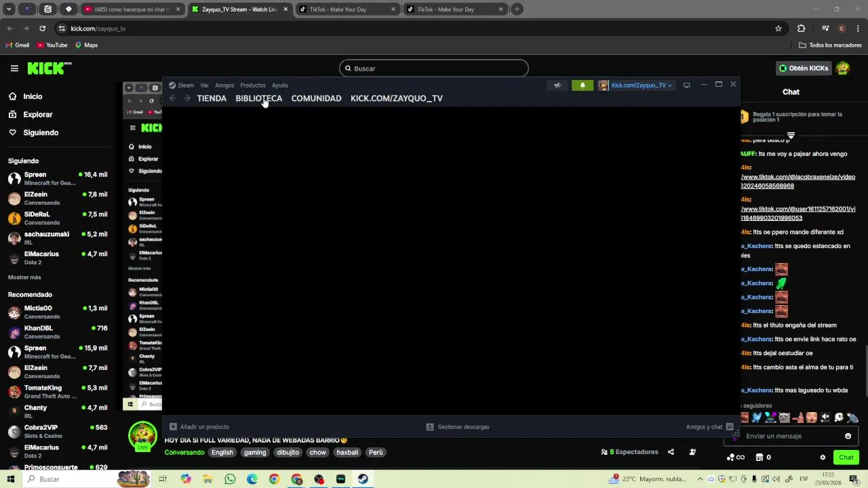Click Añadir un producto in Steam
This screenshot has width=868, height=488.
199,427
